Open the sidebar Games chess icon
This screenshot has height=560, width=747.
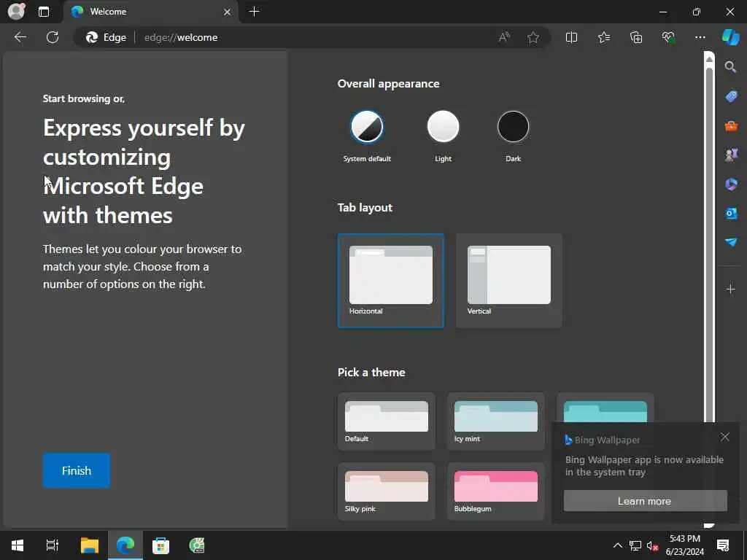731,155
